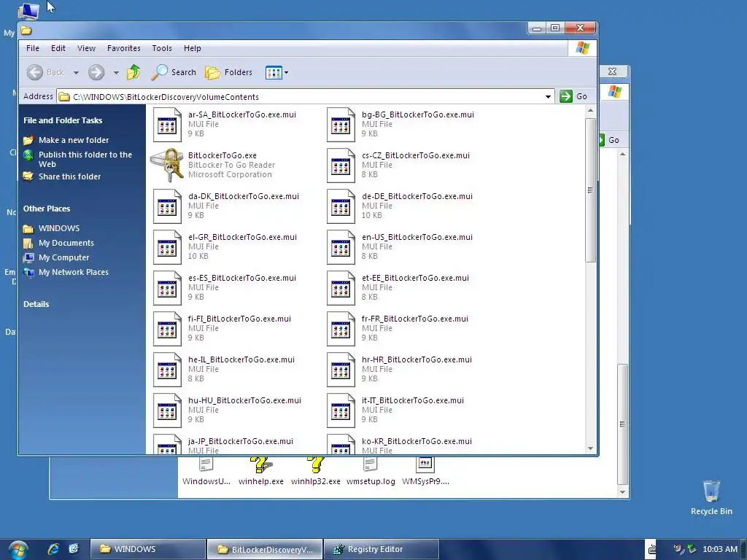Click the taskbar clock showing 10:03 AM

click(720, 549)
